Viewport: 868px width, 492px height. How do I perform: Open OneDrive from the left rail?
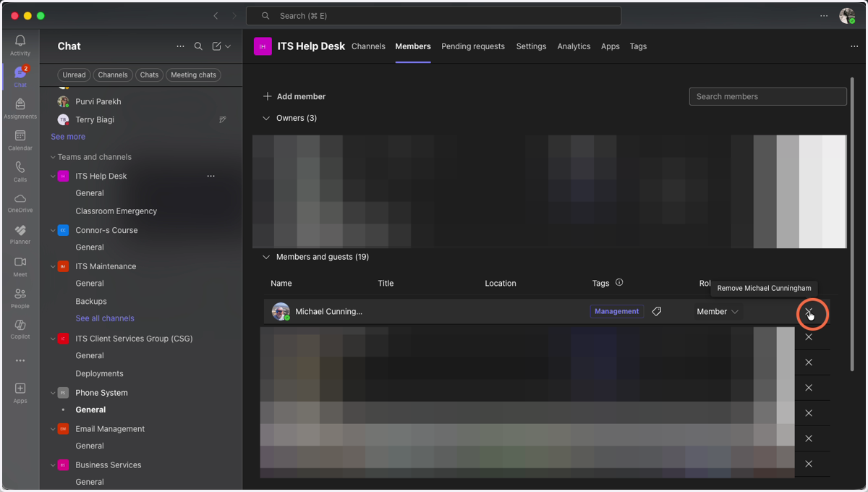(20, 203)
